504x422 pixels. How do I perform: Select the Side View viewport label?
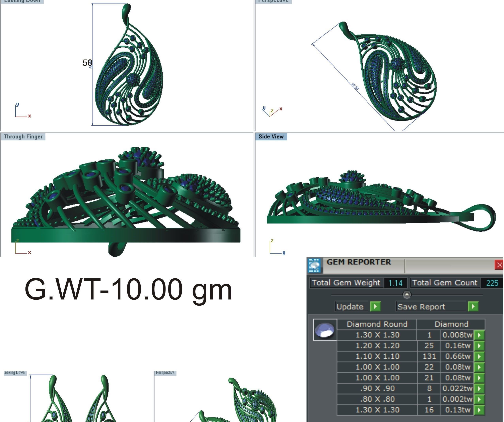[271, 137]
